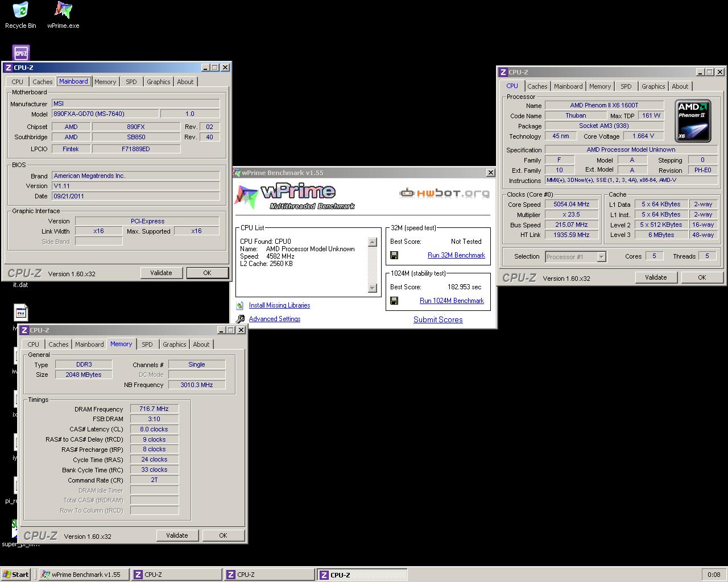The width and height of the screenshot is (728, 582).
Task: Click the save icon under 32M speed test
Action: pos(394,255)
